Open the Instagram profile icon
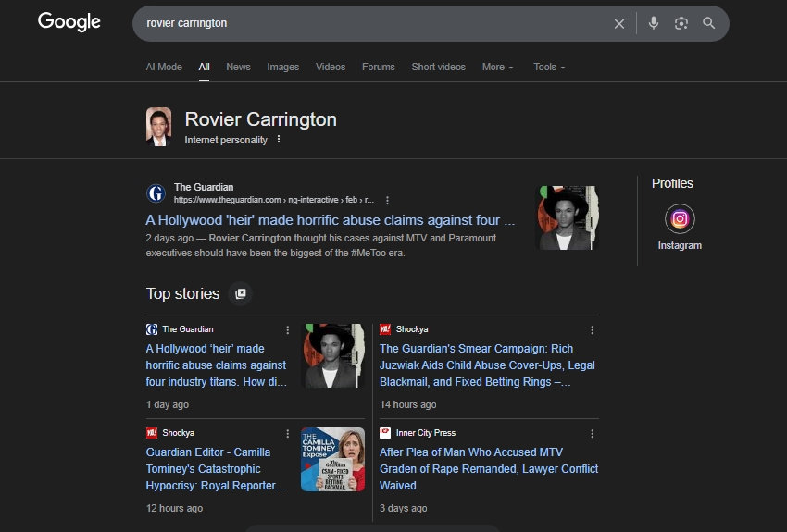 click(x=680, y=219)
